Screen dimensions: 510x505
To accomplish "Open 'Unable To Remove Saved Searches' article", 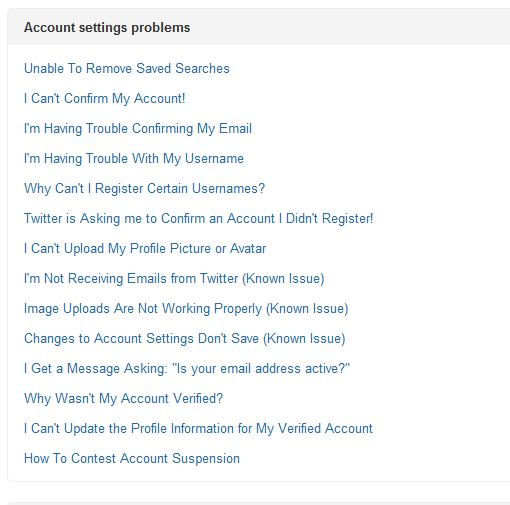I will pyautogui.click(x=127, y=69).
